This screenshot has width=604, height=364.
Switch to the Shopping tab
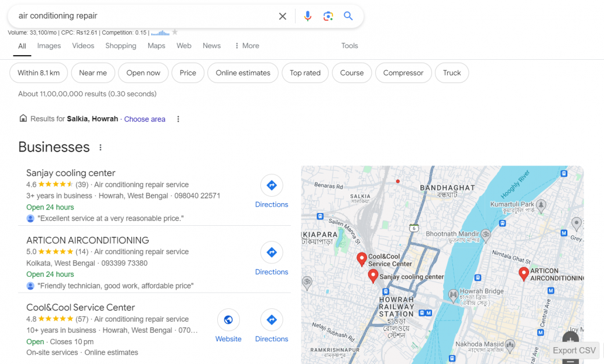coord(121,46)
